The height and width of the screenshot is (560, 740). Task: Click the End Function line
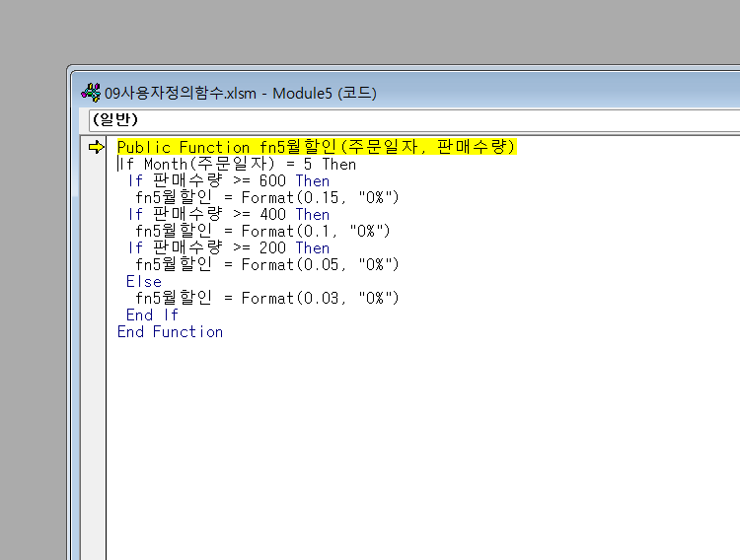pyautogui.click(x=170, y=332)
